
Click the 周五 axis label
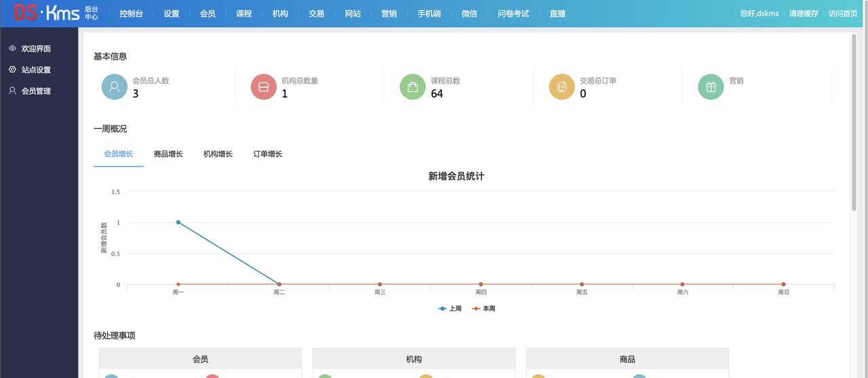tap(582, 292)
